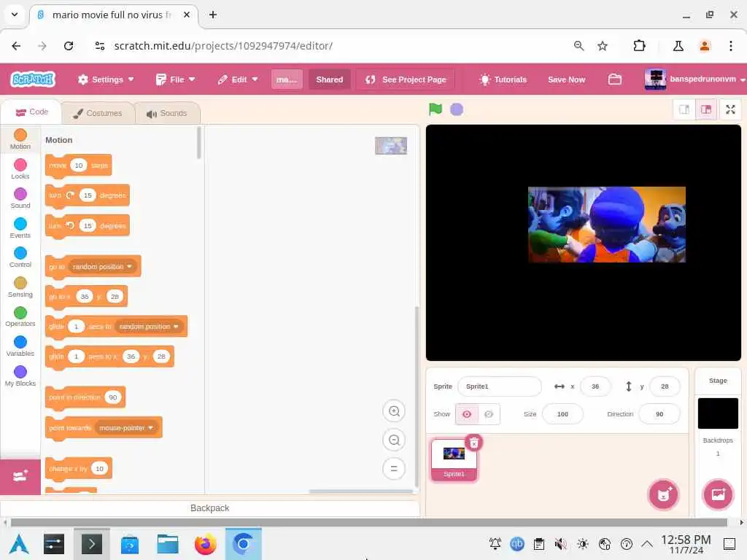
Task: Reload the page in browser
Action: pyautogui.click(x=69, y=46)
